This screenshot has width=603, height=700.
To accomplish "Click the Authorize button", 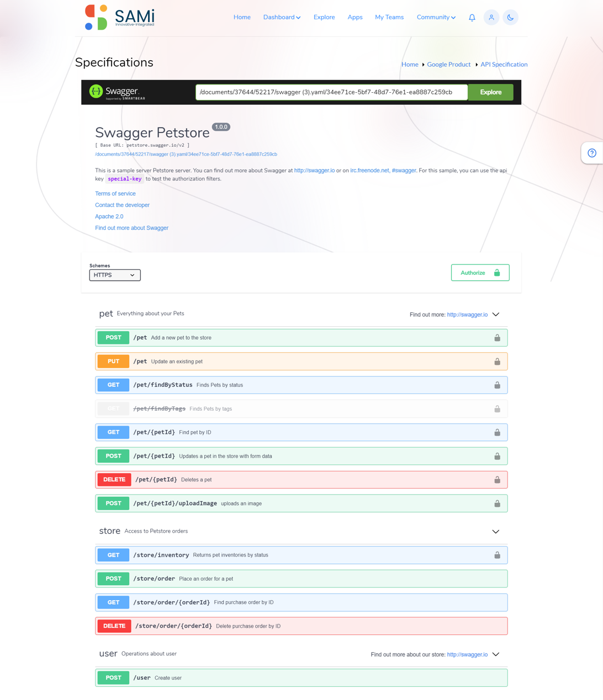I will 480,273.
